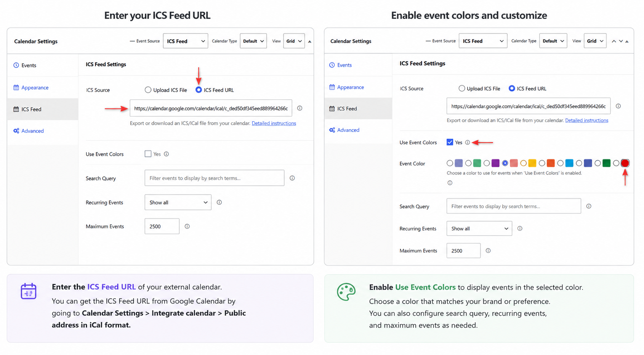Select Upload ICS File radio in left panel
Image resolution: width=644 pixels, height=355 pixels.
(148, 90)
